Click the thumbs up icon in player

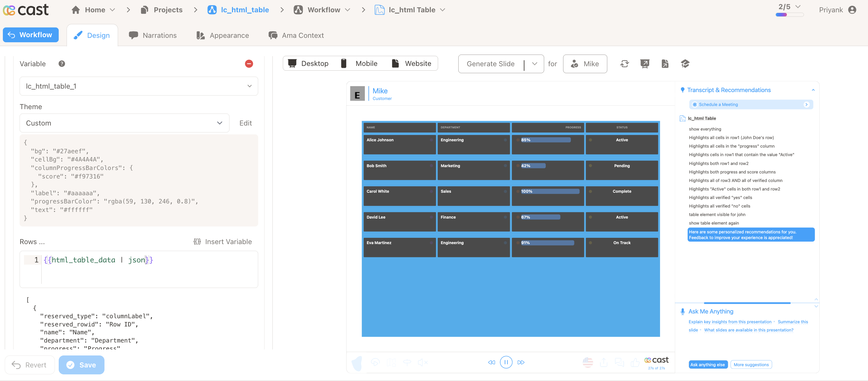click(x=635, y=362)
